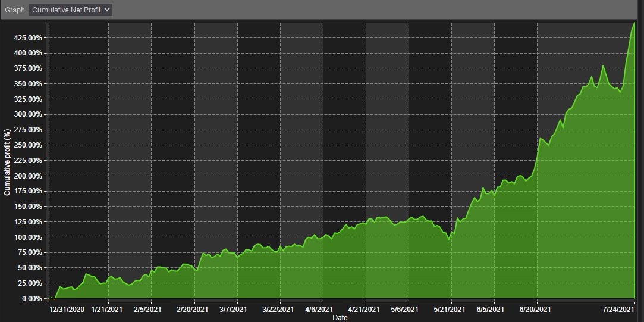Screen dimensions: 644x322
Task: Click the 275.00% y-axis label
Action: click(27, 130)
